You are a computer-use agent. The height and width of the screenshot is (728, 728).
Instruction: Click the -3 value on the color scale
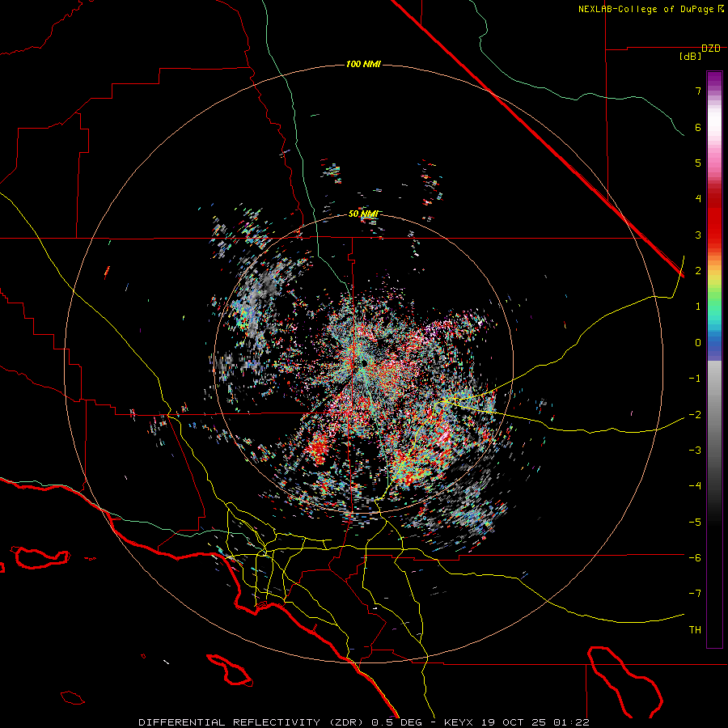tap(695, 451)
